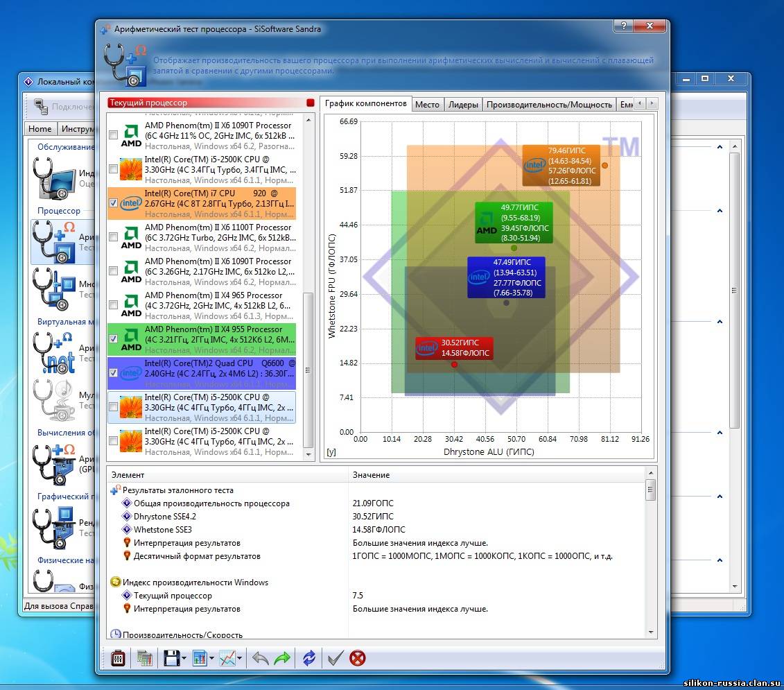
Task: Click the orange Intel legend box on chart
Action: (561, 166)
